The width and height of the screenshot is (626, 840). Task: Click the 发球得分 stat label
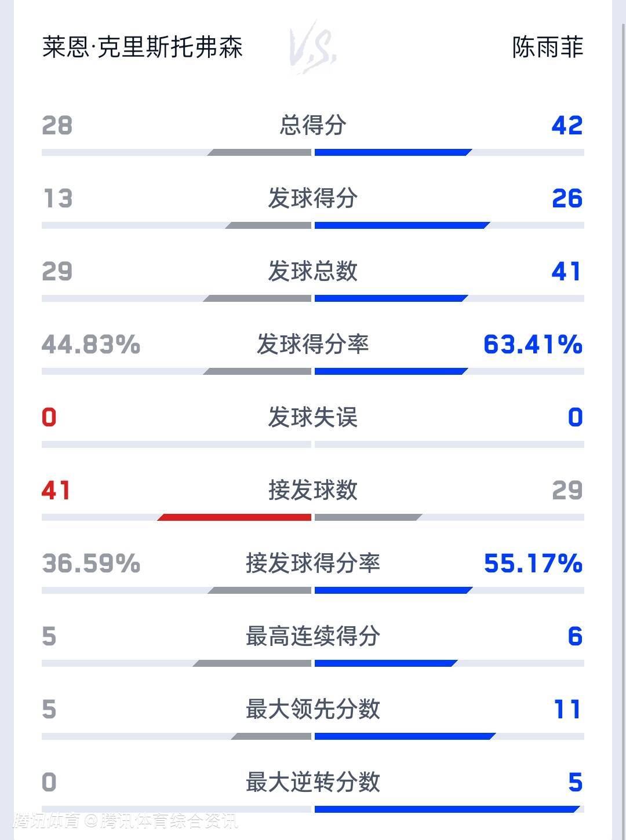click(x=313, y=198)
